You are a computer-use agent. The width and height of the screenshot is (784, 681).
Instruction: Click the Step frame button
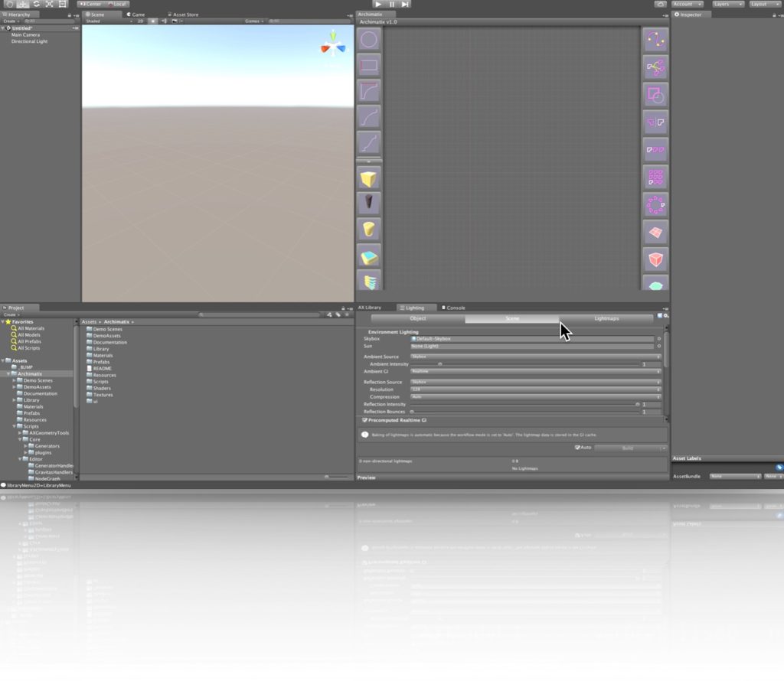[x=405, y=4]
